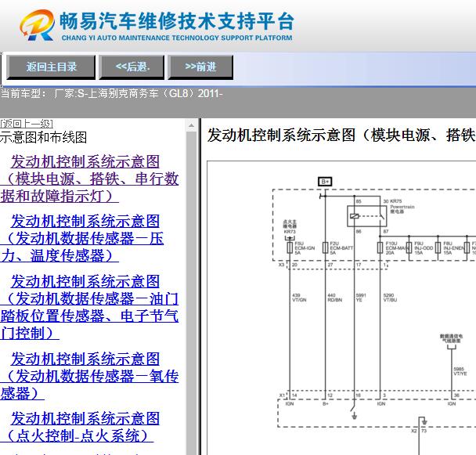Viewport: 476px width, 455px height.
Task: Click the KR75 Powertrain relay symbol
Action: pyautogui.click(x=366, y=216)
